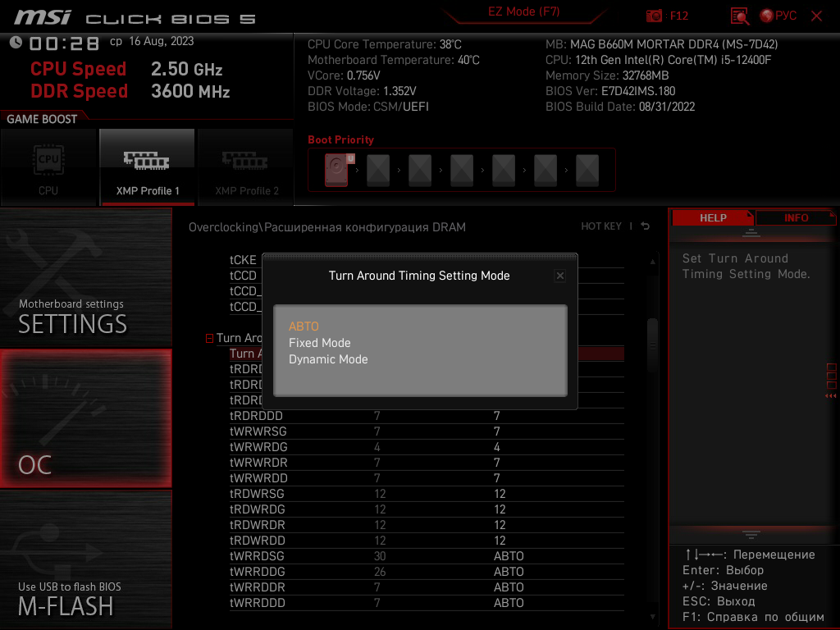Edit the tWRRDDG АВТО value field
The height and width of the screenshot is (630, 840).
tap(509, 572)
